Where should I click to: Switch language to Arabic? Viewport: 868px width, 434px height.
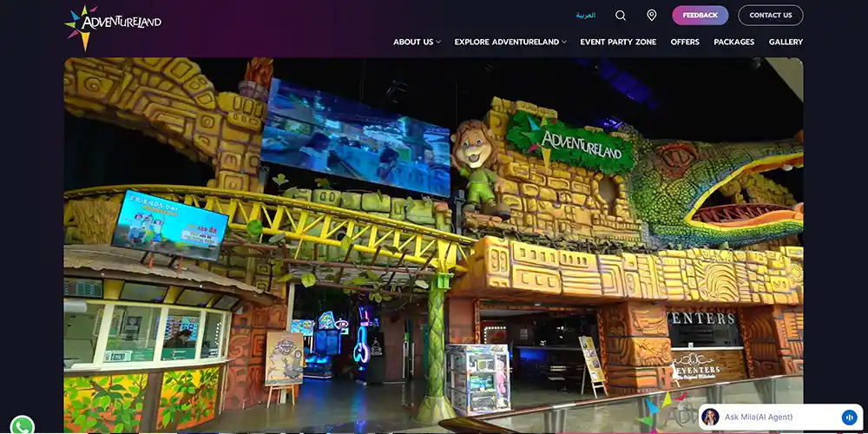coord(586,16)
